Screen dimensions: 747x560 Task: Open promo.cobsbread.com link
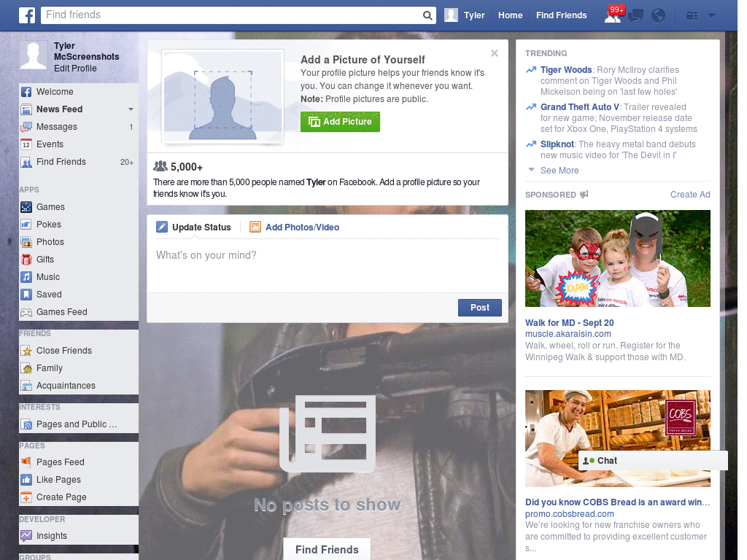click(x=569, y=514)
